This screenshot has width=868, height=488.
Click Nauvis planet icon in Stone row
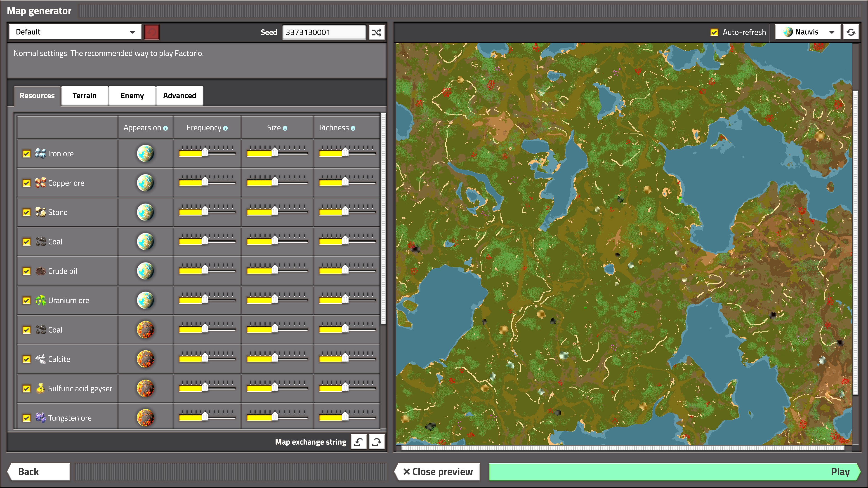[x=145, y=212]
